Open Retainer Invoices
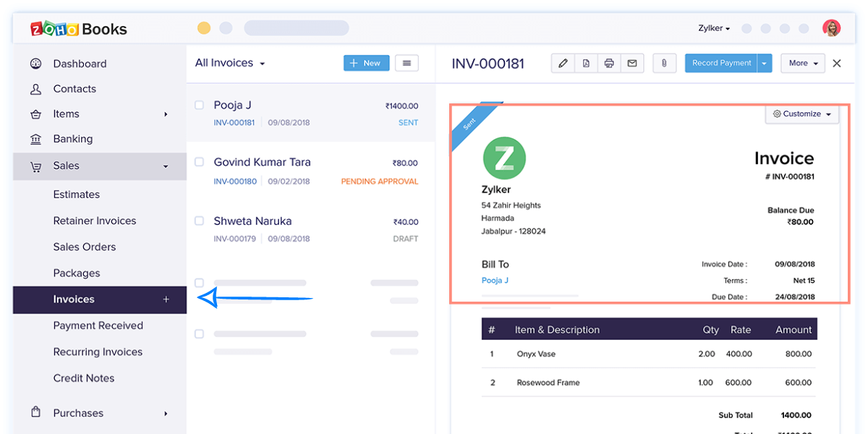868x434 pixels. pos(95,221)
